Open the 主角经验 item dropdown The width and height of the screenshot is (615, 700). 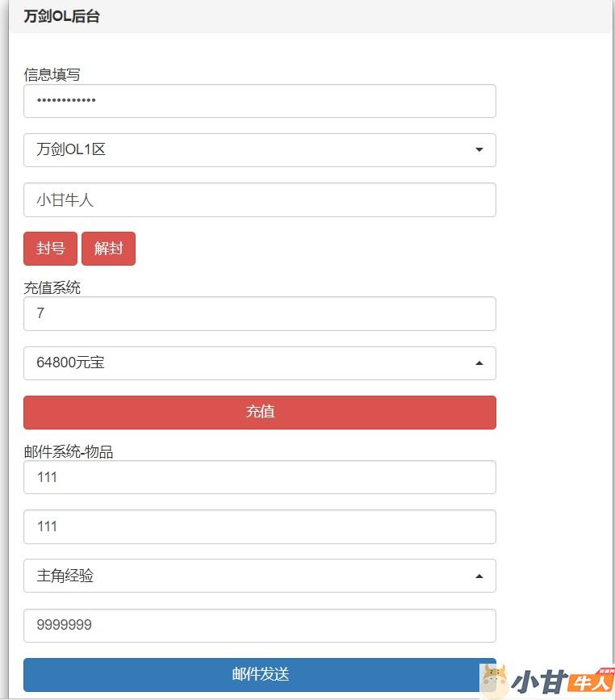[x=259, y=576]
